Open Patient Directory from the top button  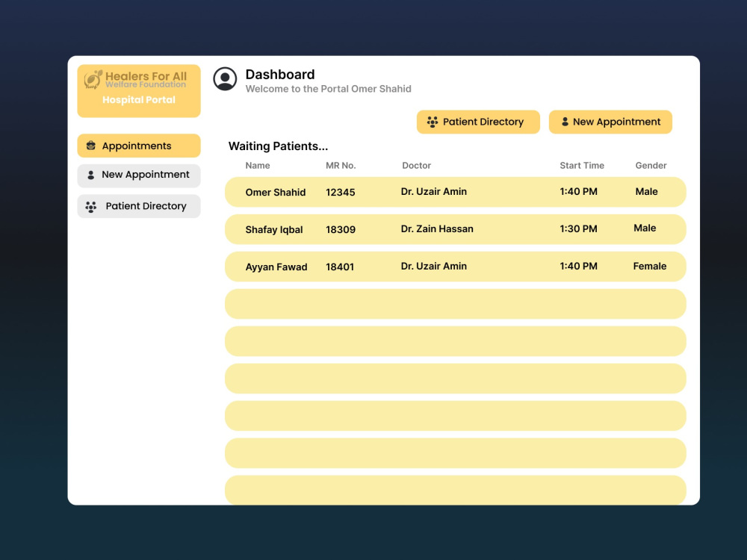point(478,122)
